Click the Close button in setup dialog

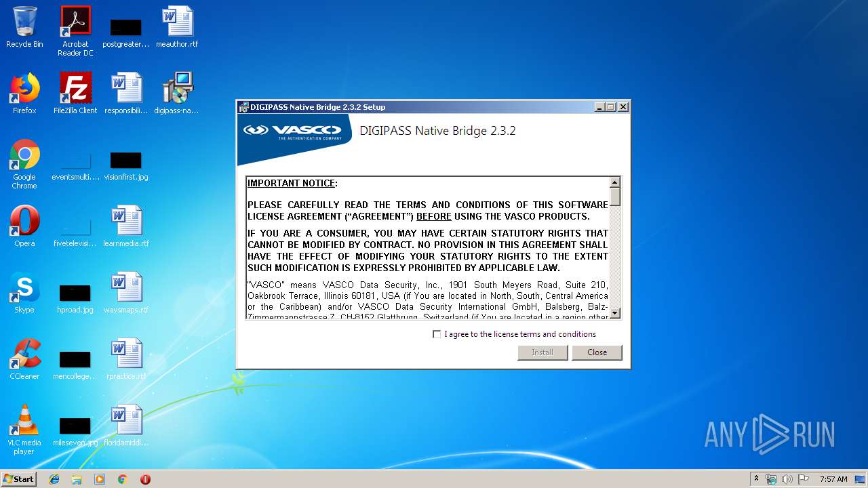click(597, 352)
